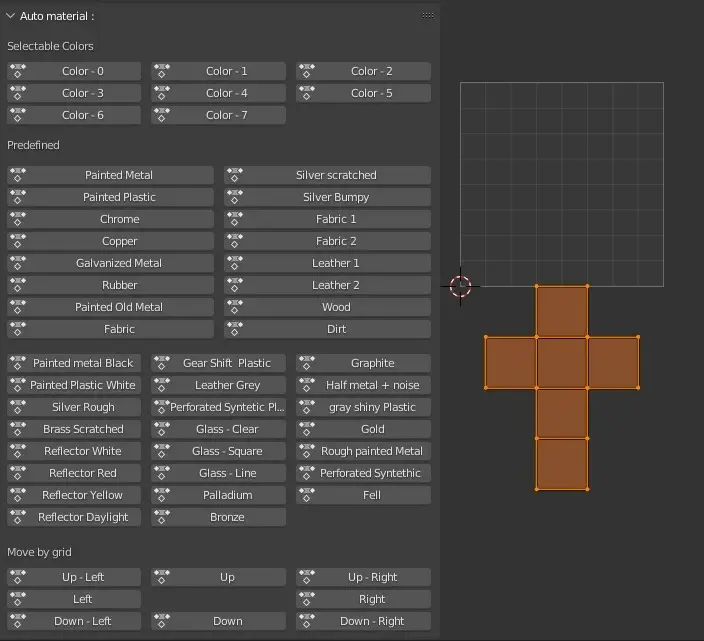Click the icon beside Gold material
This screenshot has height=641, width=704.
click(x=307, y=429)
